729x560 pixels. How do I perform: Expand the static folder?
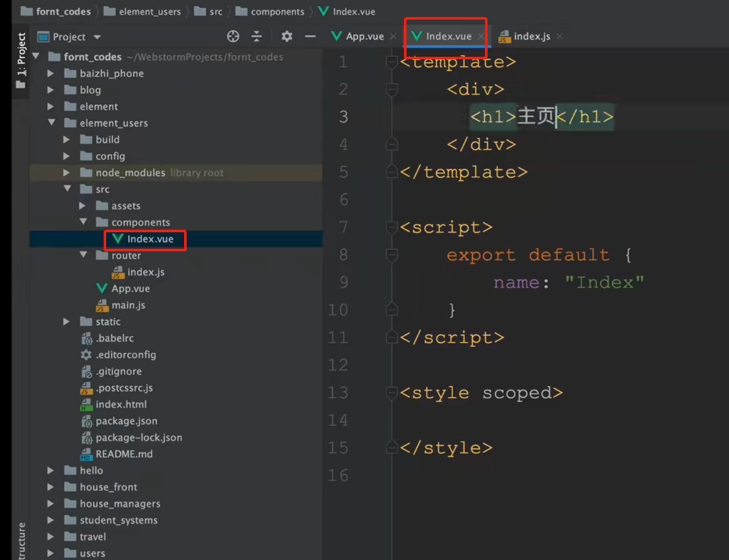click(x=66, y=322)
